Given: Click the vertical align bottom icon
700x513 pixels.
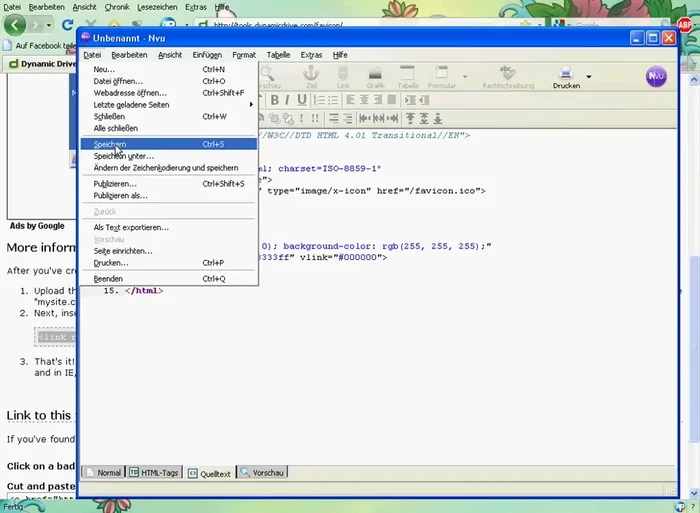Looking at the screenshot, I should (x=438, y=118).
